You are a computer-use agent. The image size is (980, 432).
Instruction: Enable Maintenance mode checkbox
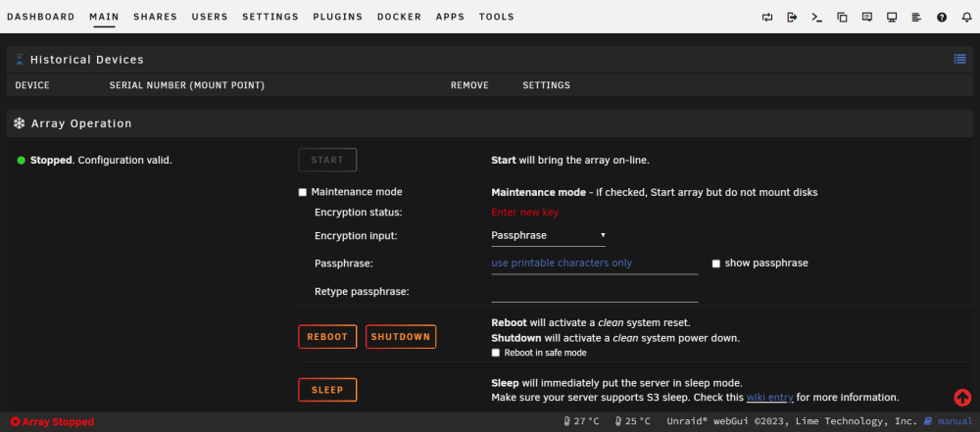coord(303,193)
